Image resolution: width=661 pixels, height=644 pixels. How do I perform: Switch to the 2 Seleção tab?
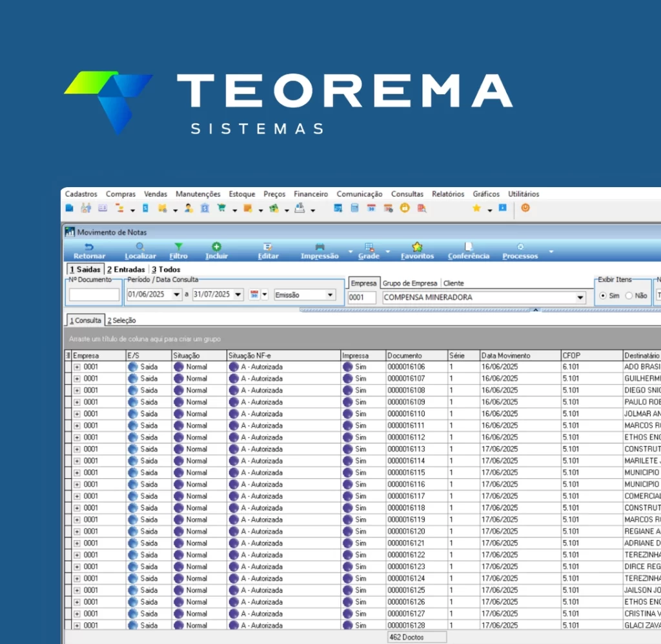click(121, 320)
